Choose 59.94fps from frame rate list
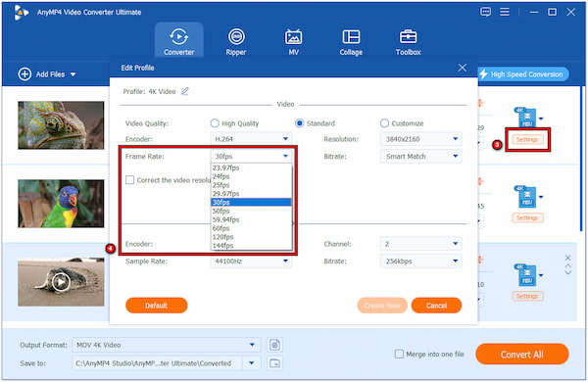 pyautogui.click(x=251, y=219)
